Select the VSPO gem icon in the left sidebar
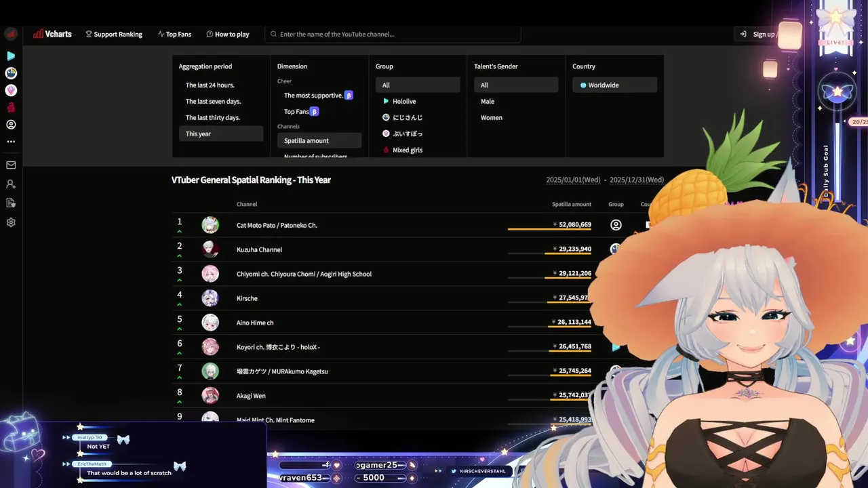The image size is (868, 488). [11, 90]
